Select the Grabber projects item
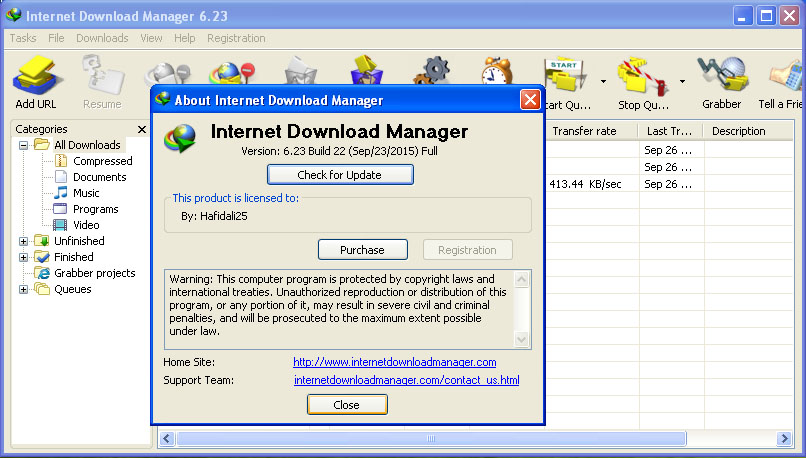The width and height of the screenshot is (806, 458). point(95,273)
